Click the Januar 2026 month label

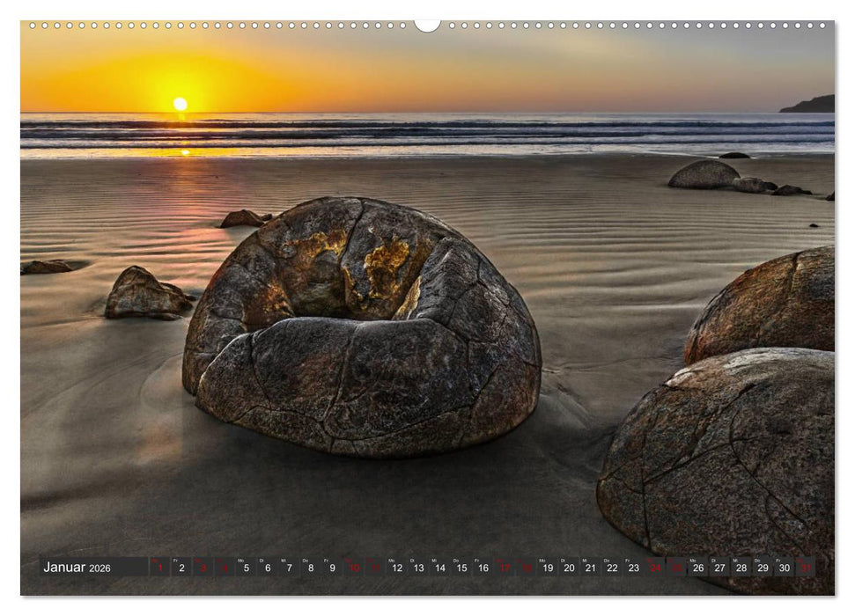(x=77, y=568)
